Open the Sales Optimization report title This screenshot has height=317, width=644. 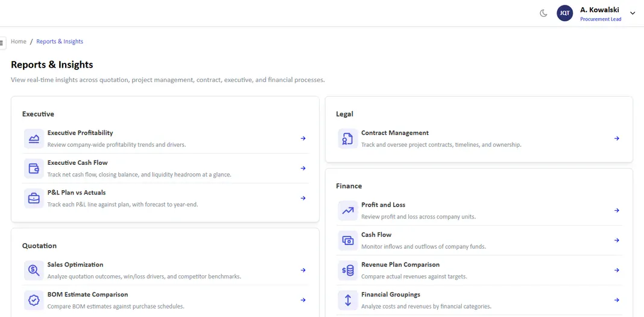(75, 264)
